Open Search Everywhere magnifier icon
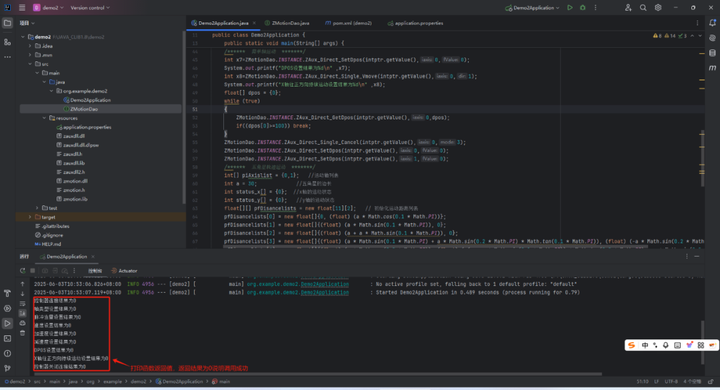Viewport: 720px width, 390px height. [643, 8]
